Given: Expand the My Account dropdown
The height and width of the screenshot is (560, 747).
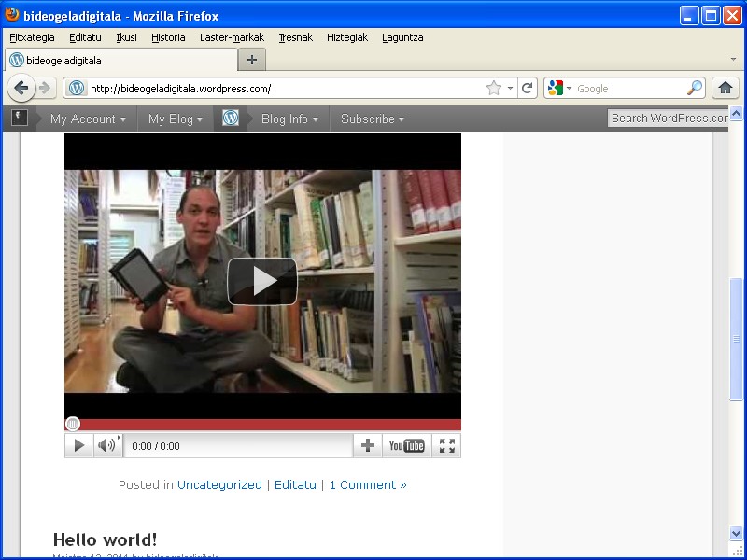Looking at the screenshot, I should pos(88,119).
